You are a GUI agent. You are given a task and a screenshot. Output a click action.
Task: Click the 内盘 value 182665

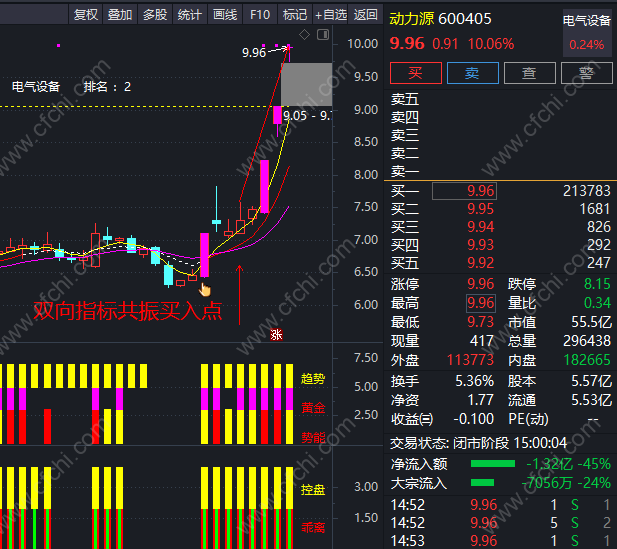coord(587,360)
